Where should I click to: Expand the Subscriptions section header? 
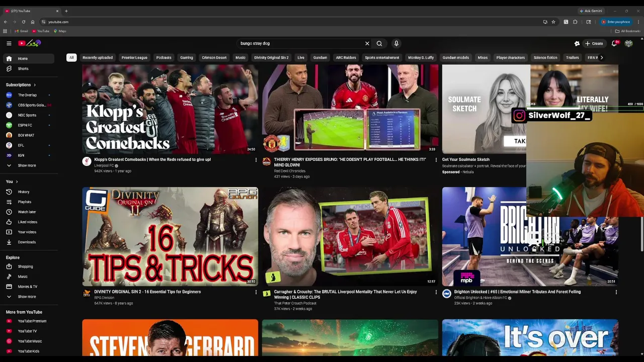(21, 85)
